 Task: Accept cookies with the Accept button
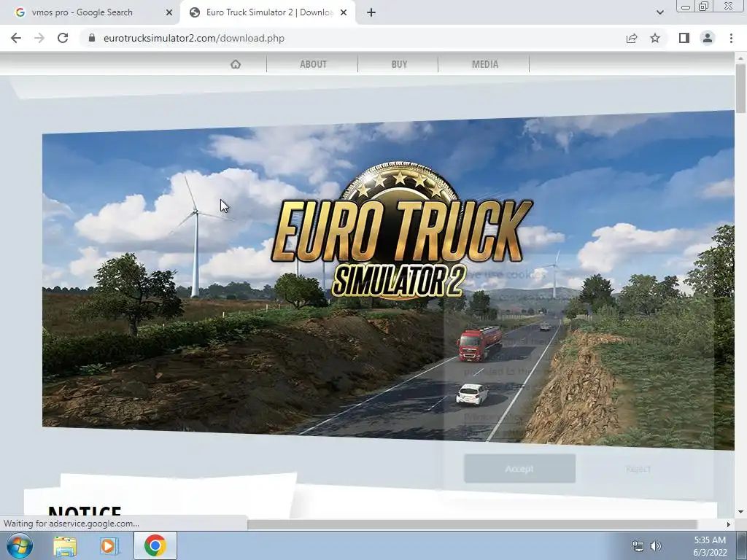(519, 469)
